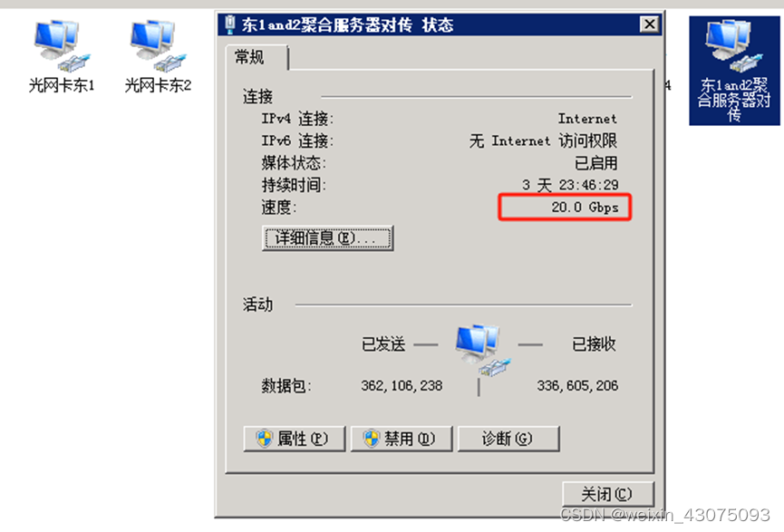This screenshot has width=784, height=532.
Task: Disable the connection with 禁用(D)
Action: click(x=402, y=439)
